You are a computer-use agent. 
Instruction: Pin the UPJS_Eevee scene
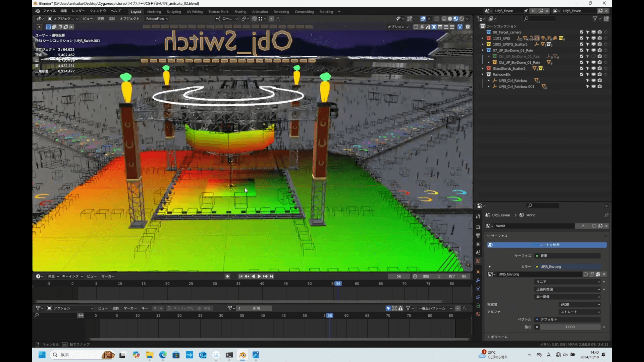pyautogui.click(x=526, y=11)
